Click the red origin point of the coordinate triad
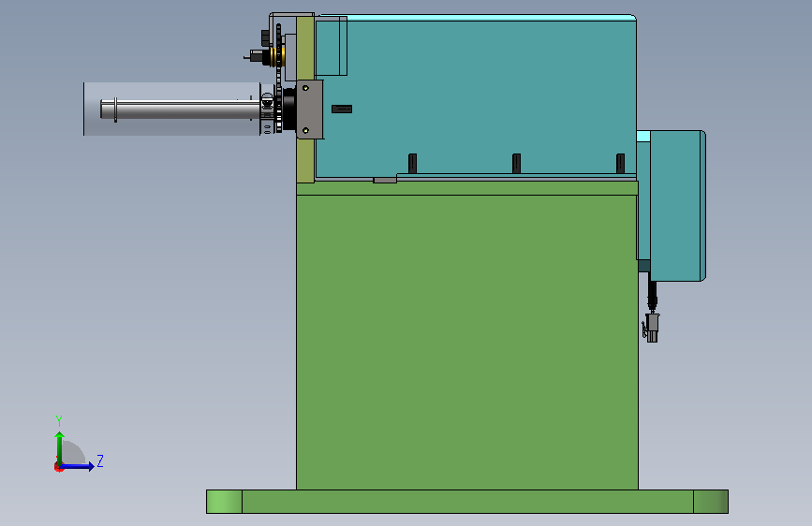 [x=58, y=467]
